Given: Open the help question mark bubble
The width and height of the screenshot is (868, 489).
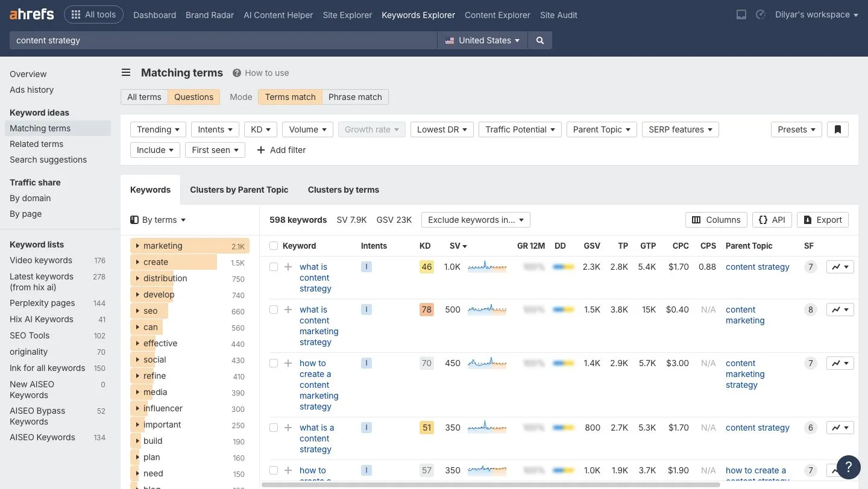Looking at the screenshot, I should [849, 466].
